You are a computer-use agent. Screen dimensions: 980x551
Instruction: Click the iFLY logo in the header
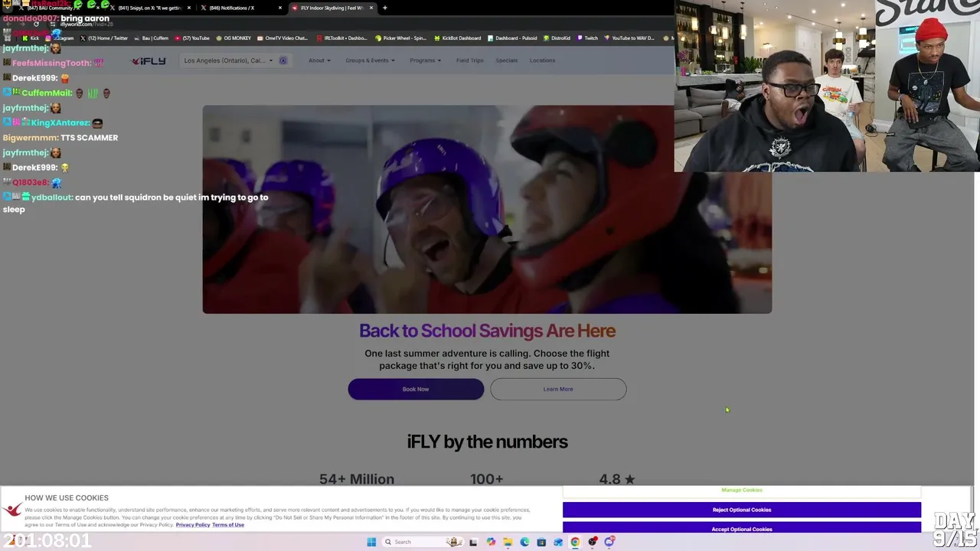[149, 60]
